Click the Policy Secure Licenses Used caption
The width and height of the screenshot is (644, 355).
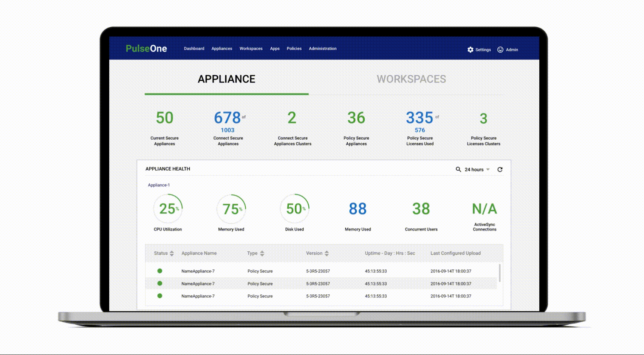pyautogui.click(x=420, y=141)
